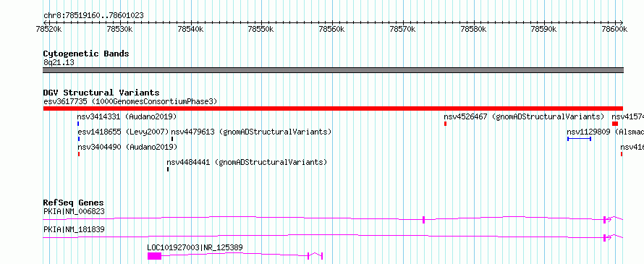Viewport: 644px width, 264px height.
Task: Select the esv1418655 Levy2007 variant label
Action: point(123,132)
